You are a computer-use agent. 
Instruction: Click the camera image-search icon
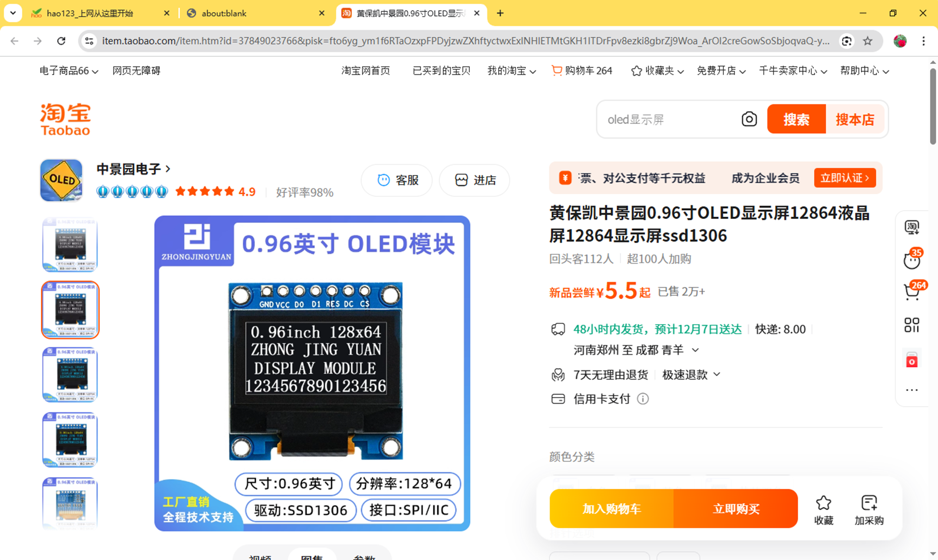(x=749, y=119)
